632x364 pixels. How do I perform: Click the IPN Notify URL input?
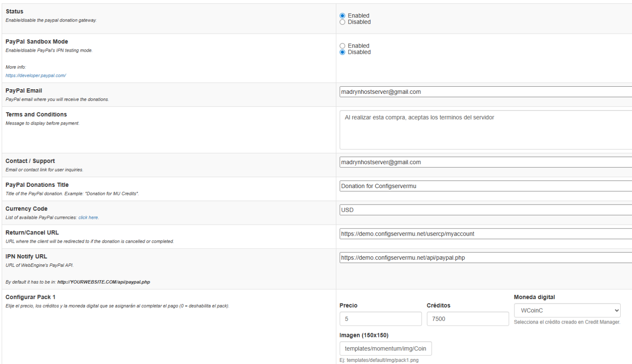[x=485, y=258]
